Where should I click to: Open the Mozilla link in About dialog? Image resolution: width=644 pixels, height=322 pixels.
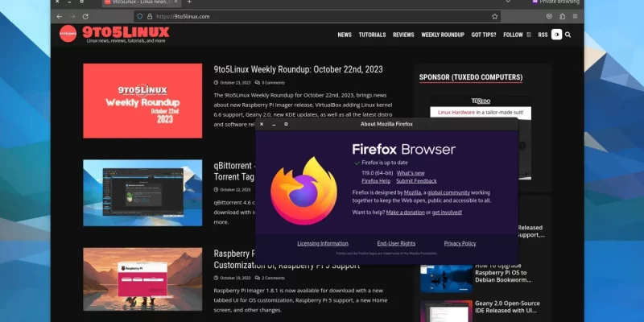pos(412,192)
